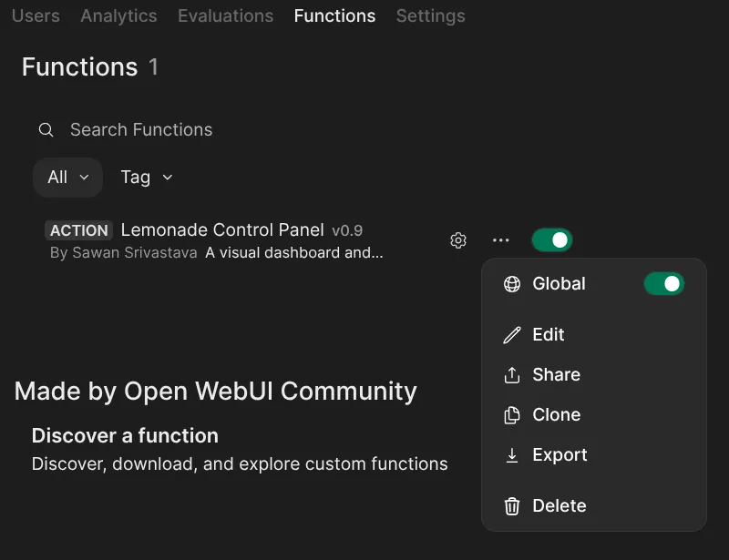Image resolution: width=729 pixels, height=560 pixels.
Task: Open the Lemonade Control Panel function
Action: click(222, 230)
